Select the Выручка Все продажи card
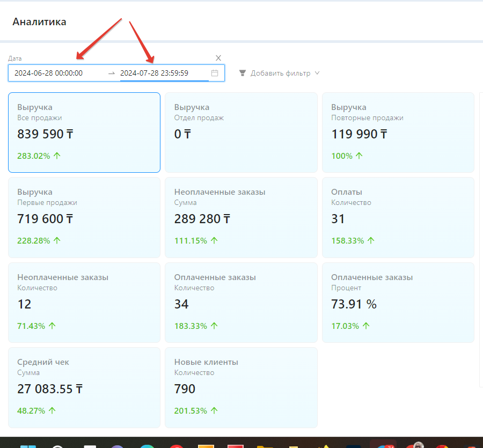Image resolution: width=483 pixels, height=448 pixels. tap(84, 133)
